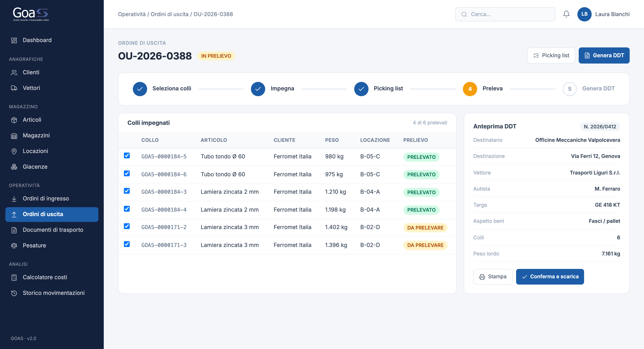644x349 pixels.
Task: Open Storico movimentazioni section
Action: point(52,293)
